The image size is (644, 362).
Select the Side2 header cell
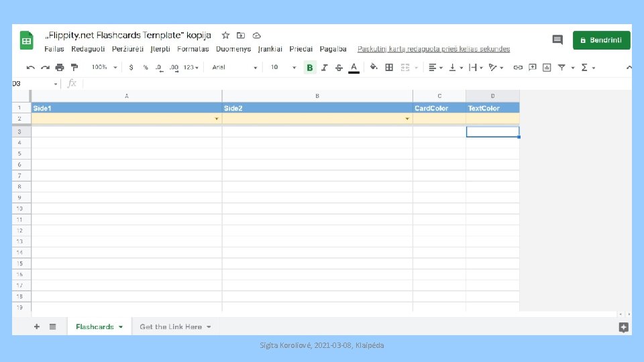[x=317, y=108]
